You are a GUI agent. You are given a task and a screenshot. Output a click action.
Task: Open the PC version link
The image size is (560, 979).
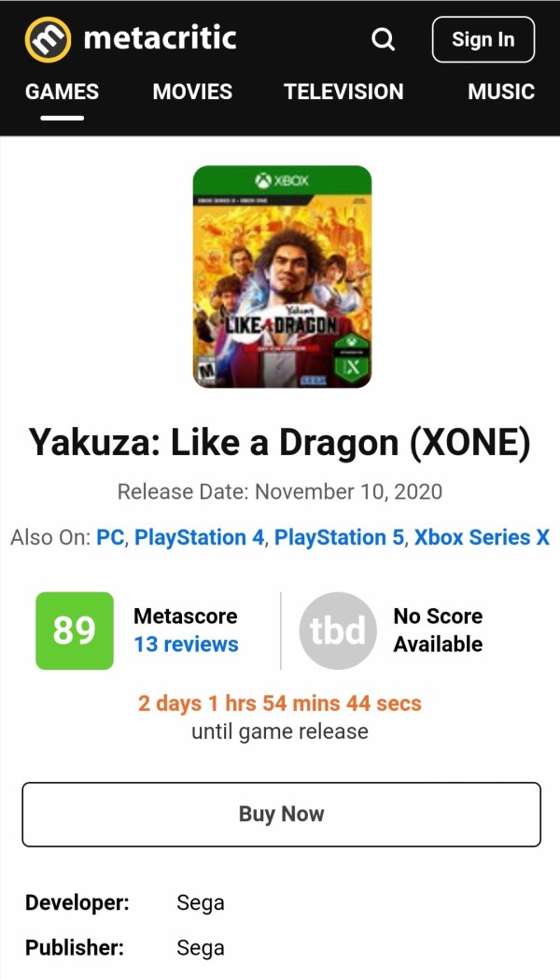click(x=110, y=538)
